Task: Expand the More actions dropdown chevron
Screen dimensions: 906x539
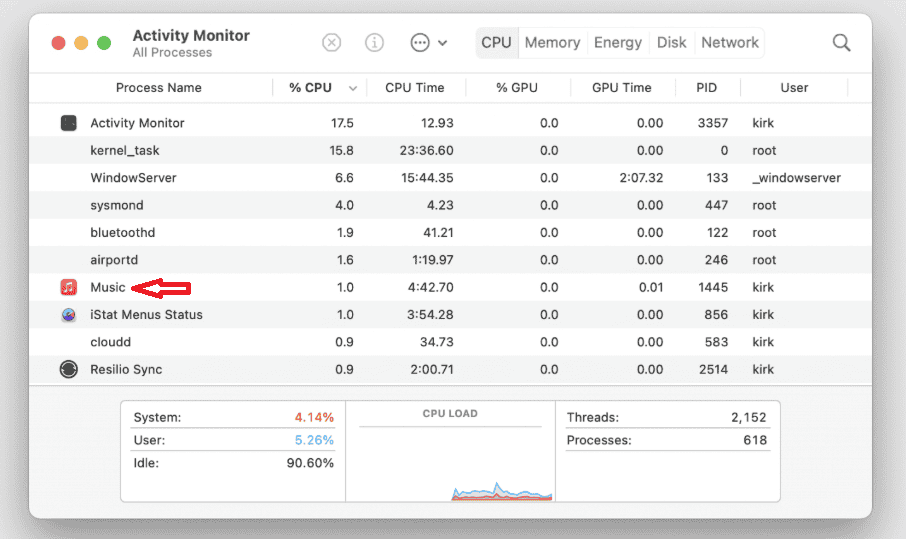Action: (443, 43)
